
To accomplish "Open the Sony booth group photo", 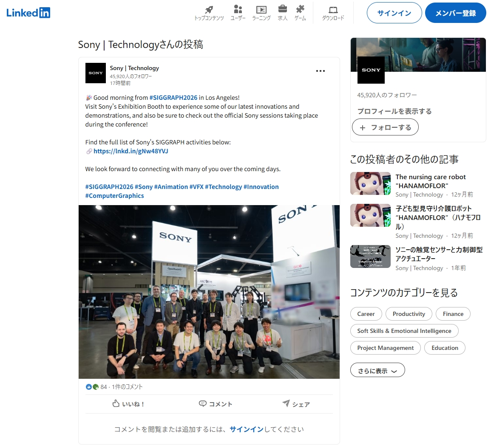I will [x=209, y=292].
